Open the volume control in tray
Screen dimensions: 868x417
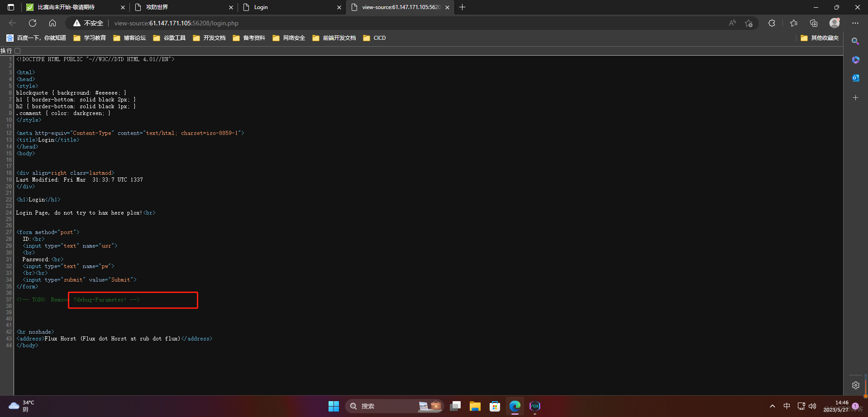[x=813, y=406]
